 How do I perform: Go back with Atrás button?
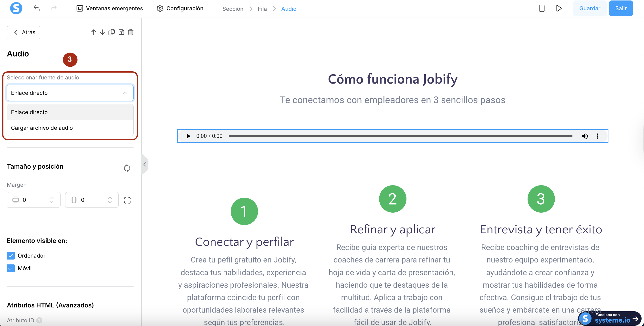click(x=23, y=32)
